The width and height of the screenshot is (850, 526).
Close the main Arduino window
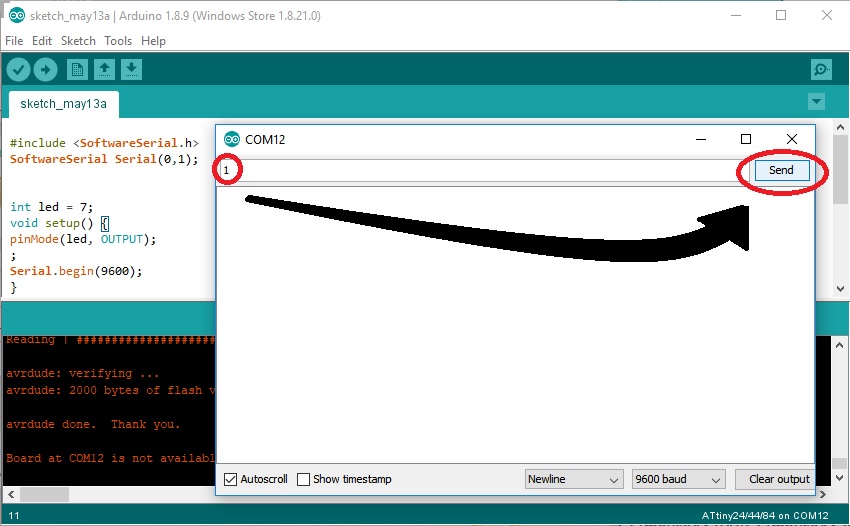[827, 15]
